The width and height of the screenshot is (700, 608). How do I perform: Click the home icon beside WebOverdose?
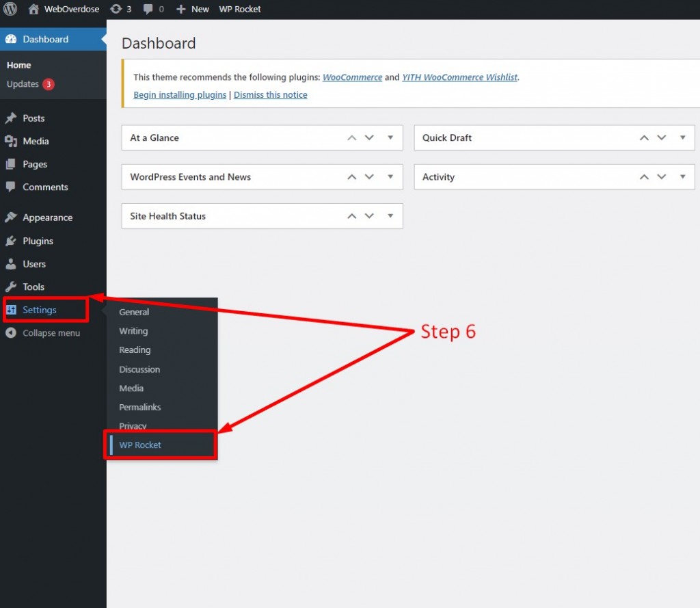pos(33,9)
